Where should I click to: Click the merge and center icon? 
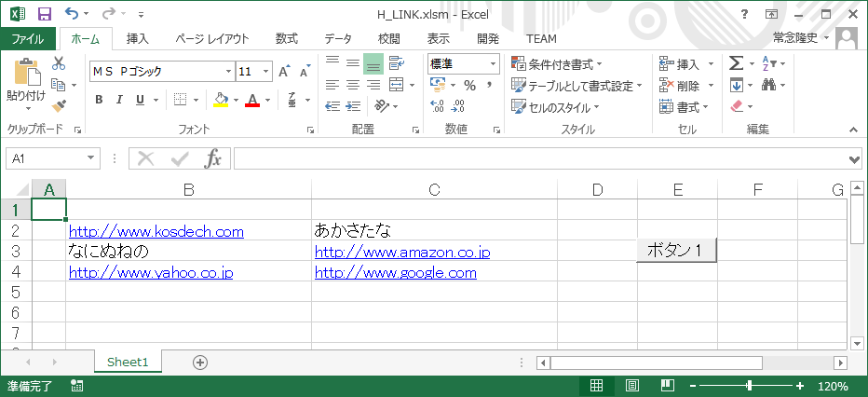(x=396, y=85)
